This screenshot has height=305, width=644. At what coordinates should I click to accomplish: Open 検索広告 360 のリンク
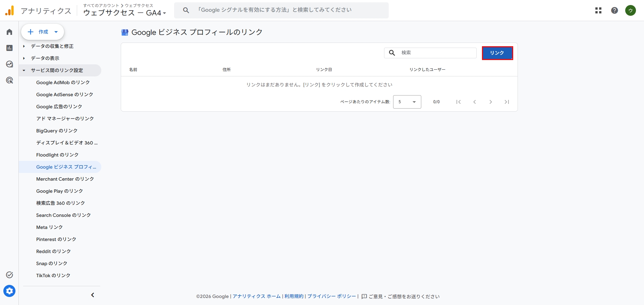(x=61, y=203)
